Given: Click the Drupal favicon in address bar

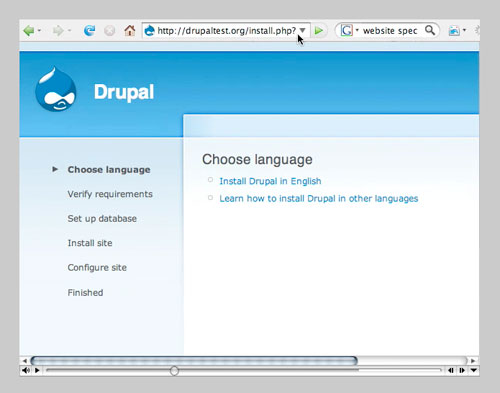Looking at the screenshot, I should coord(150,31).
